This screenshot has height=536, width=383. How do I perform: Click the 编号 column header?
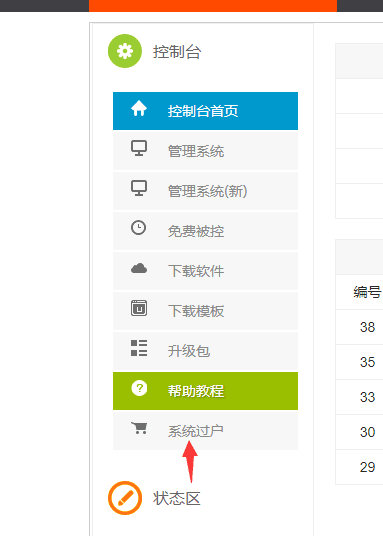(368, 292)
